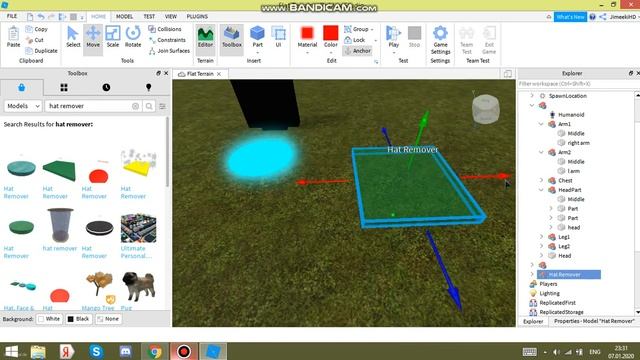This screenshot has width=640, height=360.
Task: Insert a new Part
Action: [258, 37]
